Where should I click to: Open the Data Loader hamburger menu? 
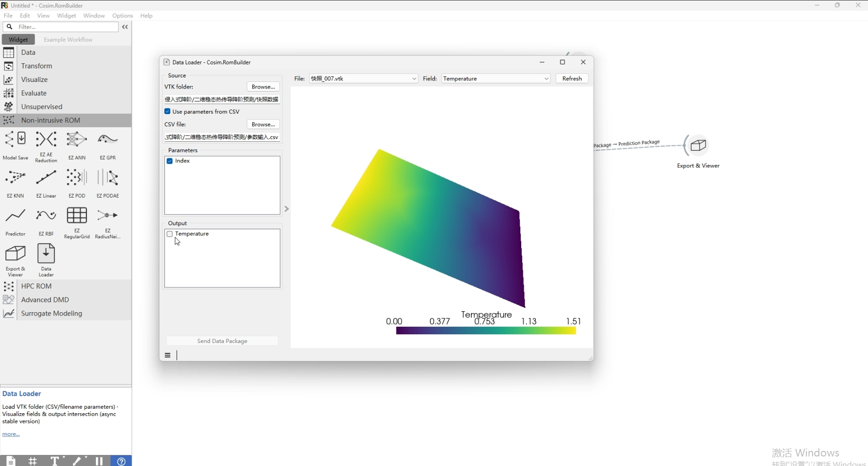pos(167,355)
